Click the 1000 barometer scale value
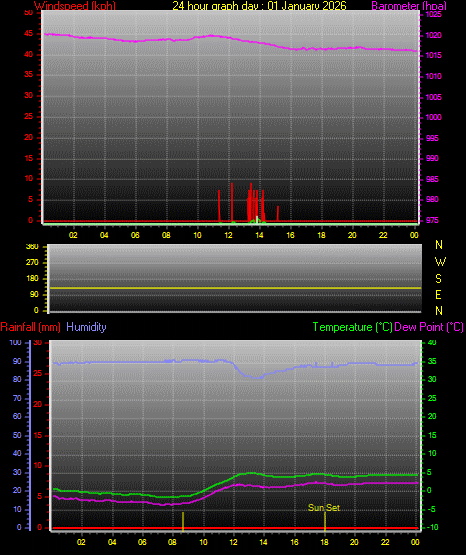This screenshot has width=466, height=555. pyautogui.click(x=433, y=117)
